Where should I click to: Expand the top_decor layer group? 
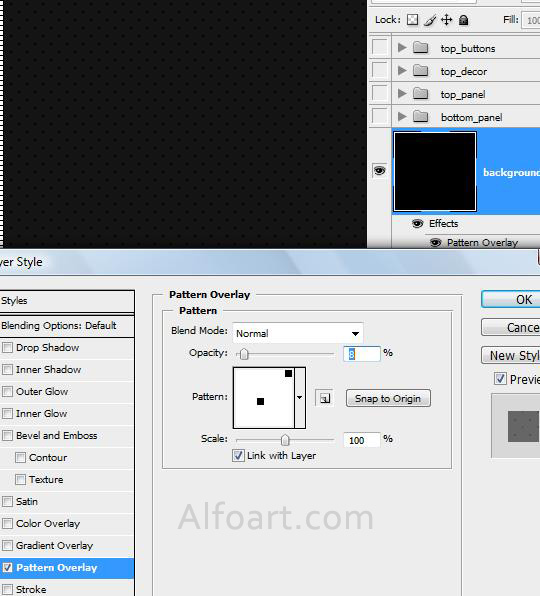402,71
